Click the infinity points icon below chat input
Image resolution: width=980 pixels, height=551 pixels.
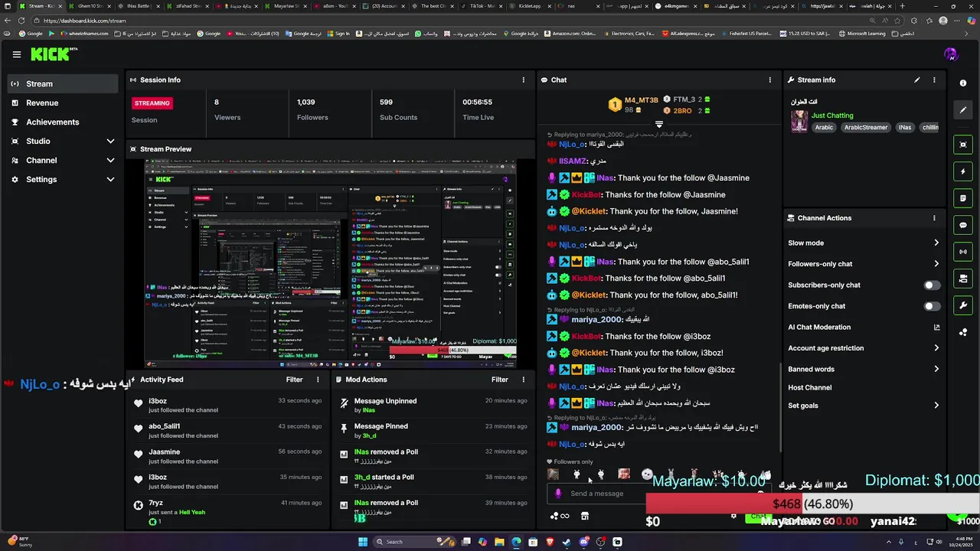click(x=560, y=516)
